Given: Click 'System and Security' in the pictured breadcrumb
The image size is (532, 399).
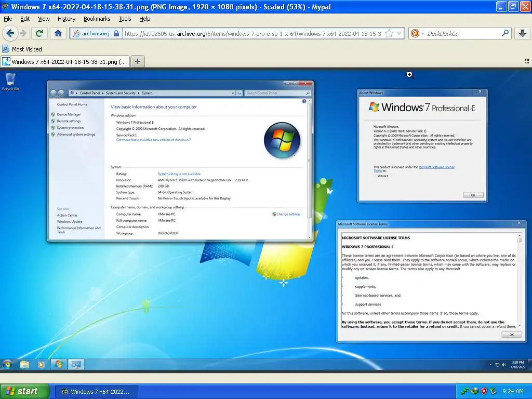Looking at the screenshot, I should (x=121, y=93).
